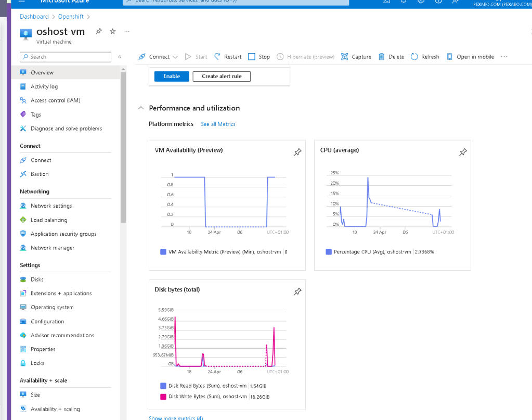Image resolution: width=532 pixels, height=420 pixels.
Task: Collapse the Performance and utilization section
Action: coord(141,108)
